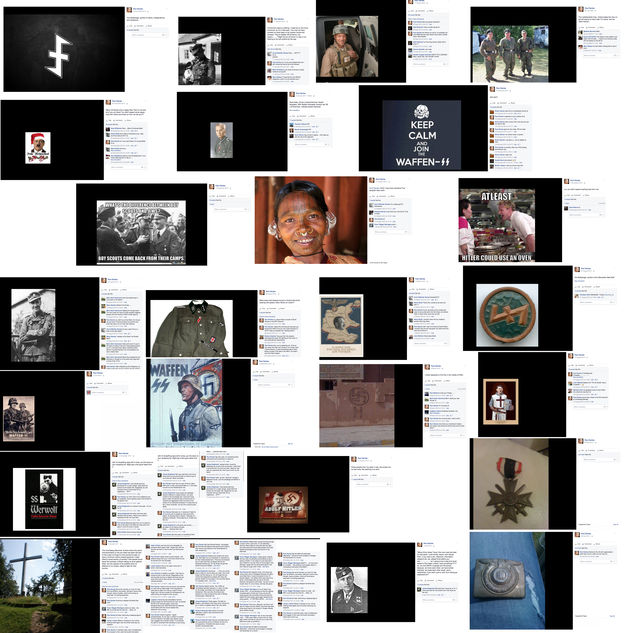Open the ATLEAST chef meme image

[x=497, y=225]
